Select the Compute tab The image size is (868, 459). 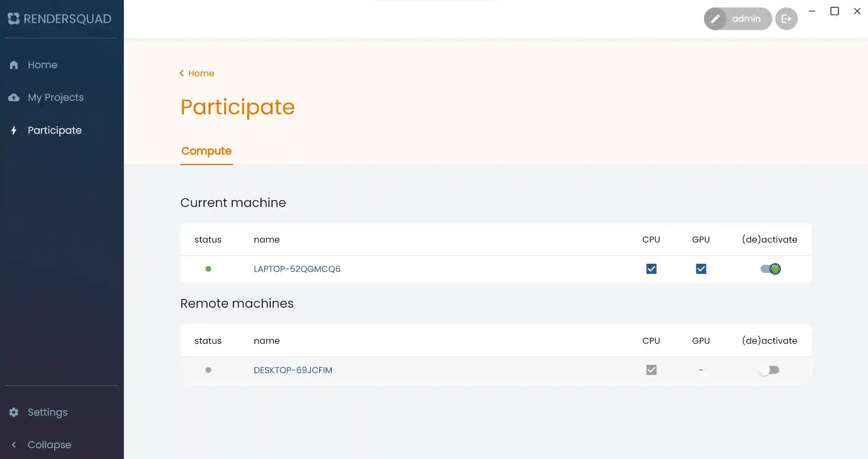click(206, 151)
